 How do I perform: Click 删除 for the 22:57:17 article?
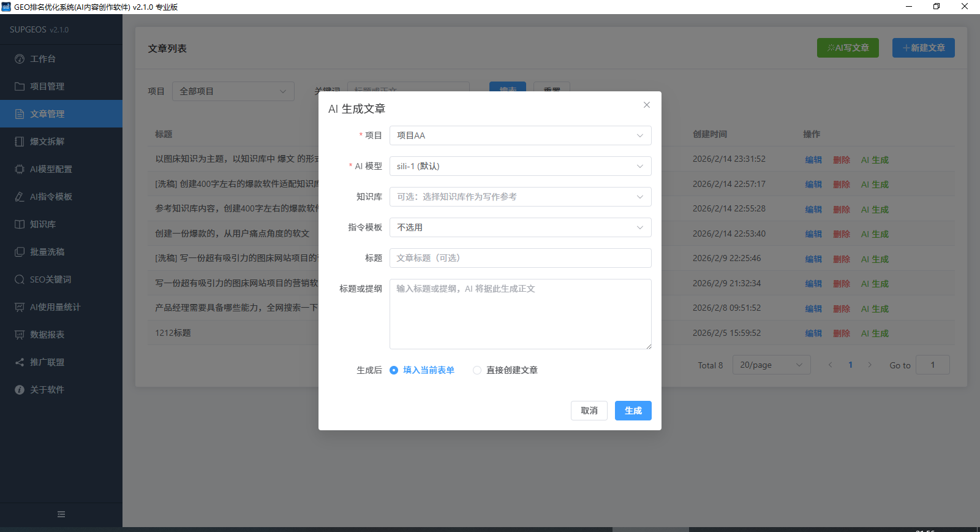tap(842, 184)
